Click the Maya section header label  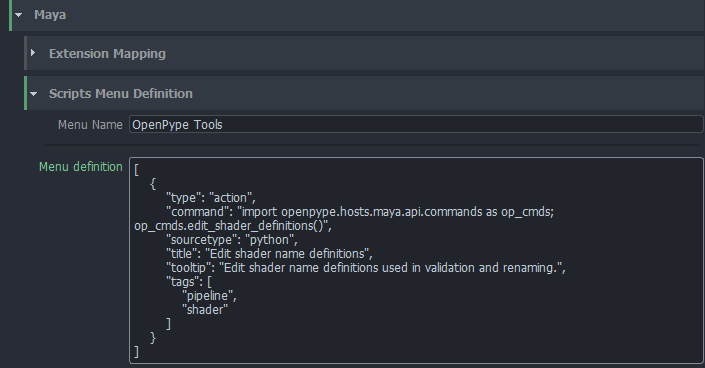click(x=50, y=15)
